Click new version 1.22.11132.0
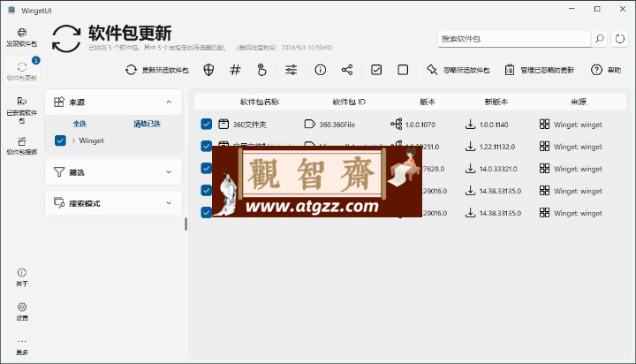Viewport: 636px width, 364px height. 497,147
